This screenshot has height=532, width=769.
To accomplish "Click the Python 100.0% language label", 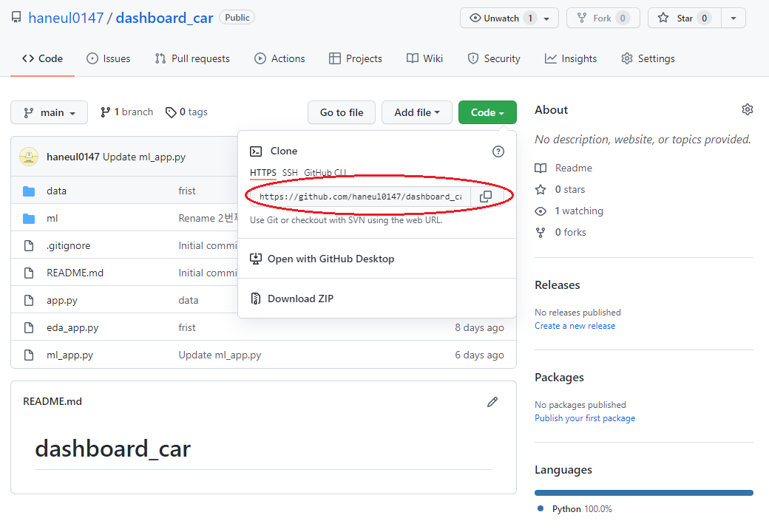I will [x=582, y=509].
